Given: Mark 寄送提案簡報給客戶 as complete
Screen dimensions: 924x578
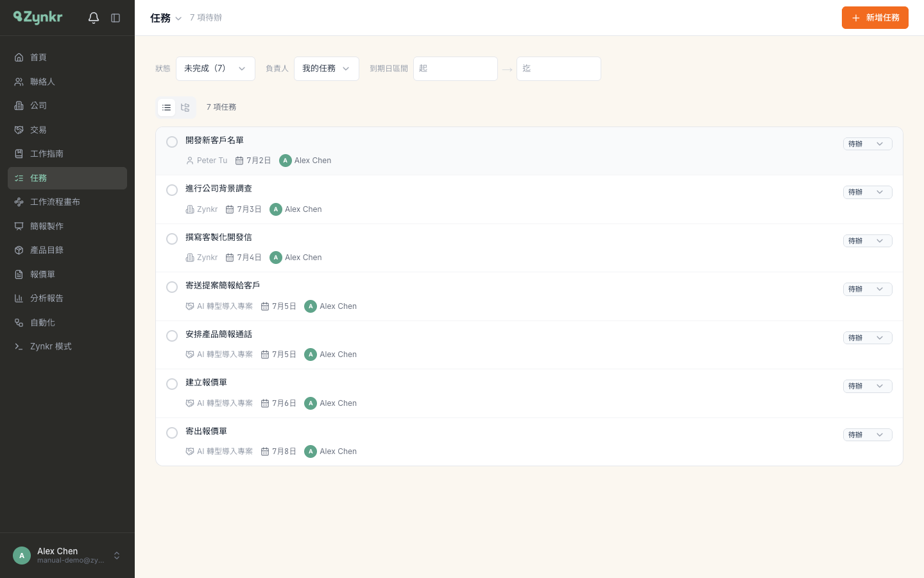Looking at the screenshot, I should 172,287.
